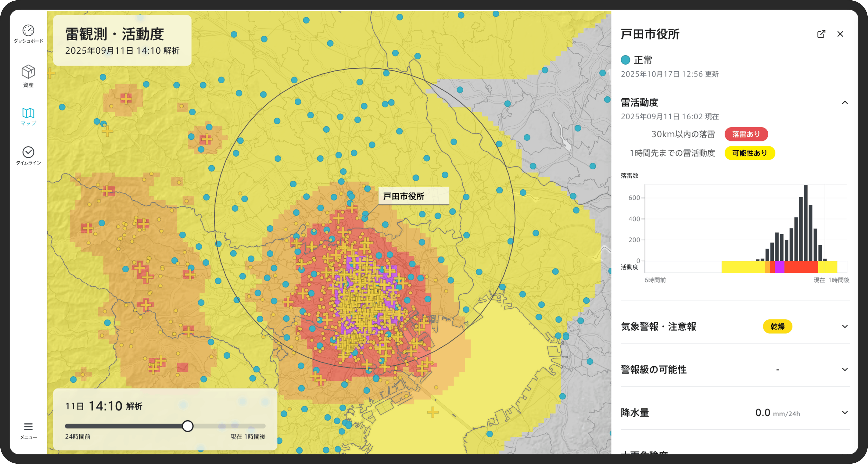Click the red 落雷あり badge
Image resolution: width=868 pixels, height=464 pixels.
(x=746, y=134)
